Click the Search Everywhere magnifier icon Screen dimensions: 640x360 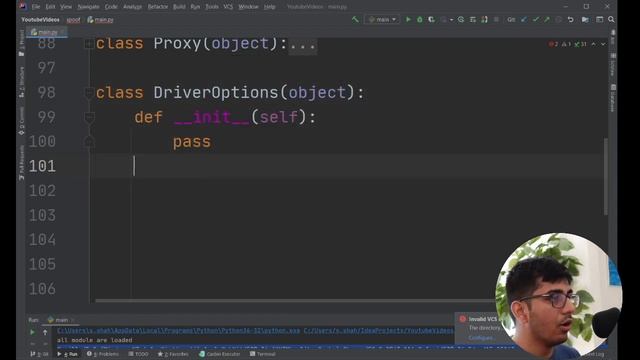click(611, 20)
